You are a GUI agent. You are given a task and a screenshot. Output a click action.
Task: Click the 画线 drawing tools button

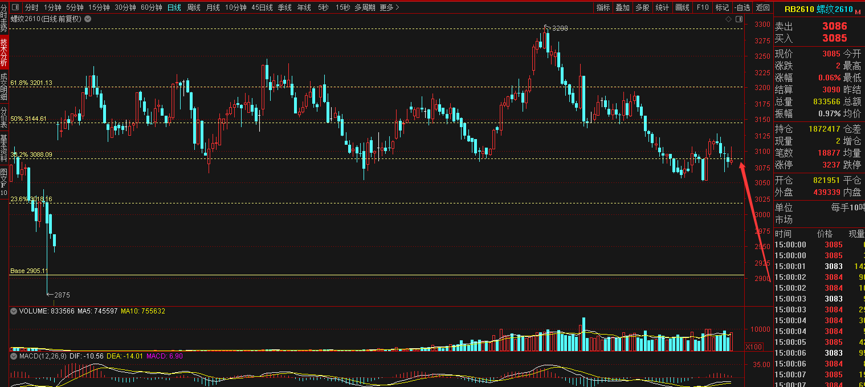click(682, 8)
